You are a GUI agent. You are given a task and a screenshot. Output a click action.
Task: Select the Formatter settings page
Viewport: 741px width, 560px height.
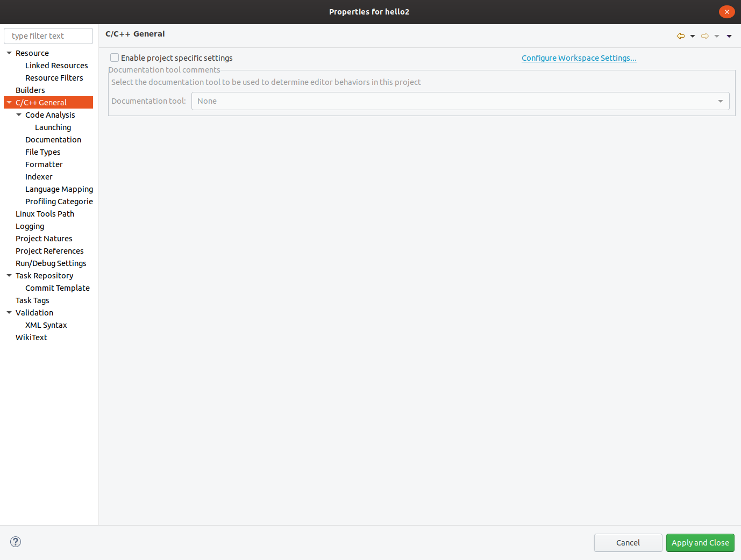point(44,164)
